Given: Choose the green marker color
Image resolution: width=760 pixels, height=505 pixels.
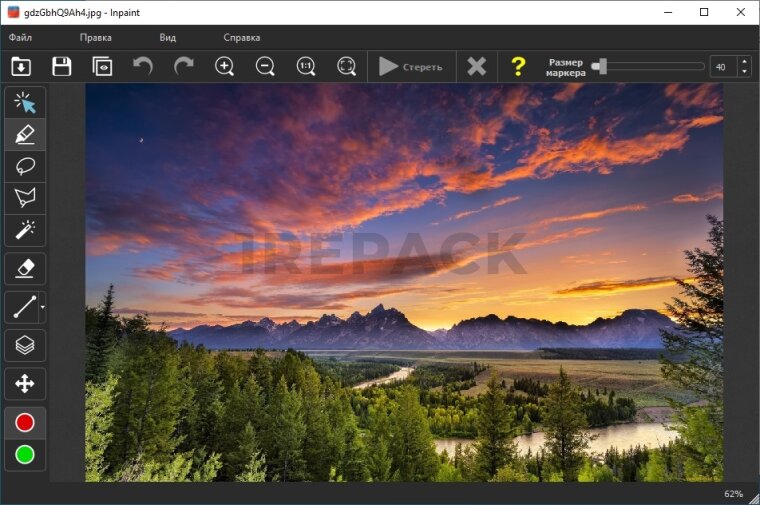Looking at the screenshot, I should coord(25,455).
